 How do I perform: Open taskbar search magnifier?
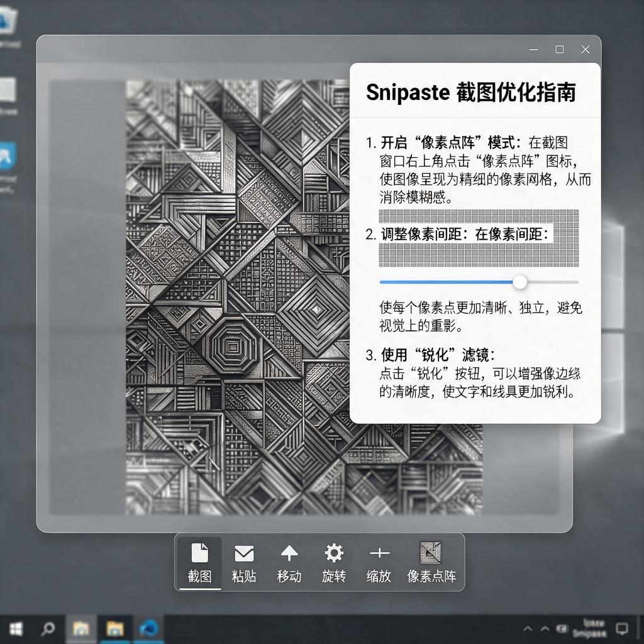coord(48,629)
